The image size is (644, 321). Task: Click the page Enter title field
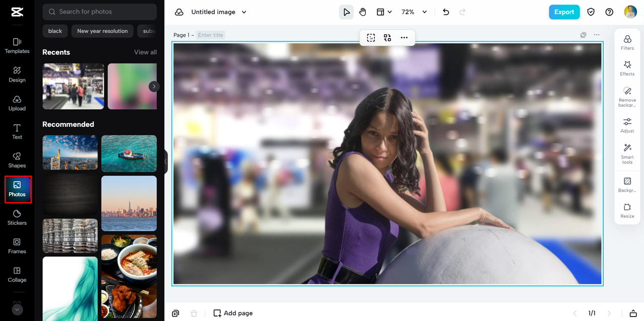[211, 35]
